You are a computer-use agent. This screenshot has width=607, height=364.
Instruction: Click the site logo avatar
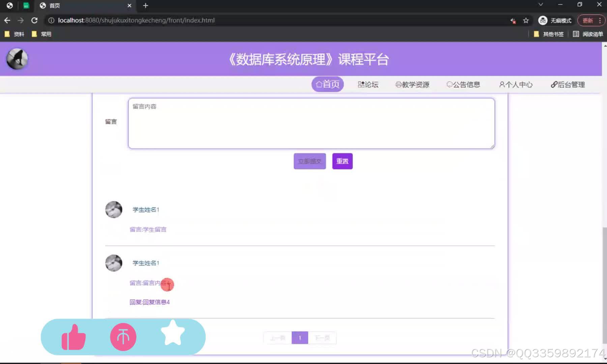click(17, 59)
